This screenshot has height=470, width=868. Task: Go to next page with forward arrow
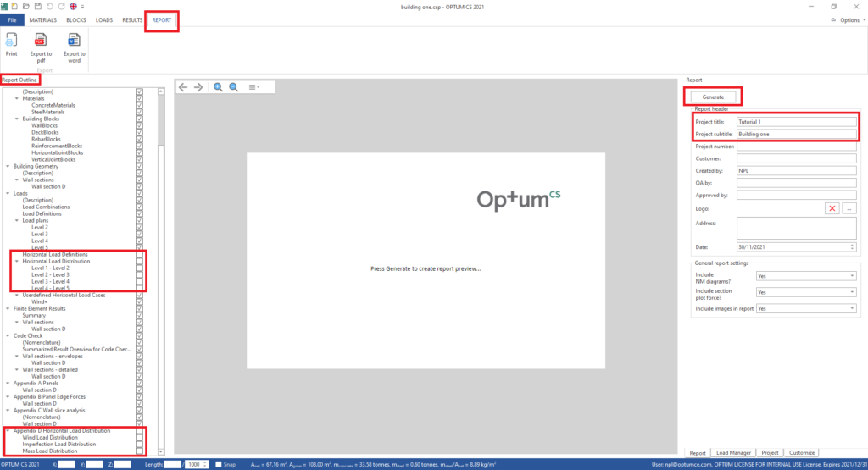coord(198,87)
